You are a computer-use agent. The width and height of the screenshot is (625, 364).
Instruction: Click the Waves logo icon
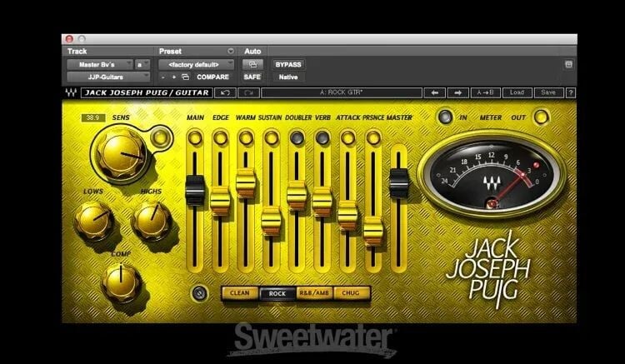click(x=71, y=92)
